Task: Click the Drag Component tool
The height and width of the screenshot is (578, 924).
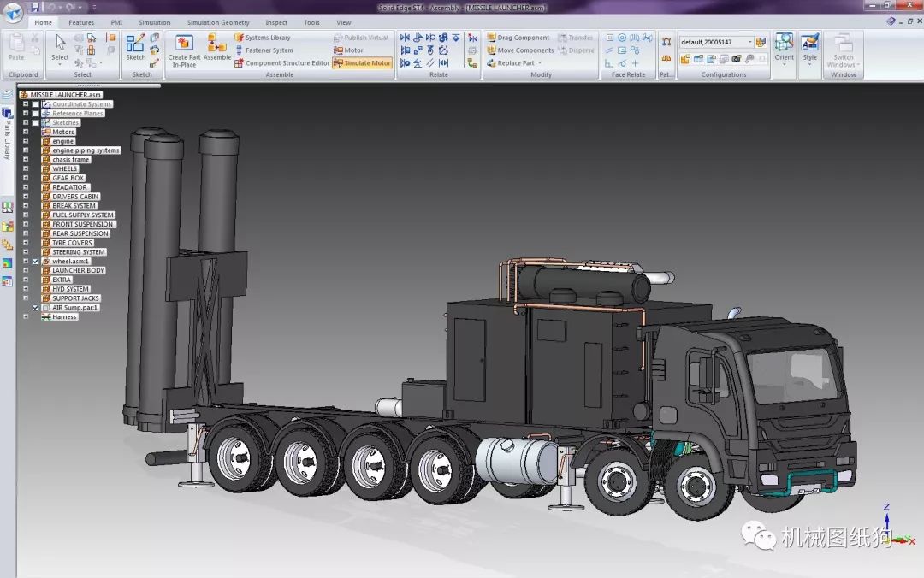Action: pos(518,38)
